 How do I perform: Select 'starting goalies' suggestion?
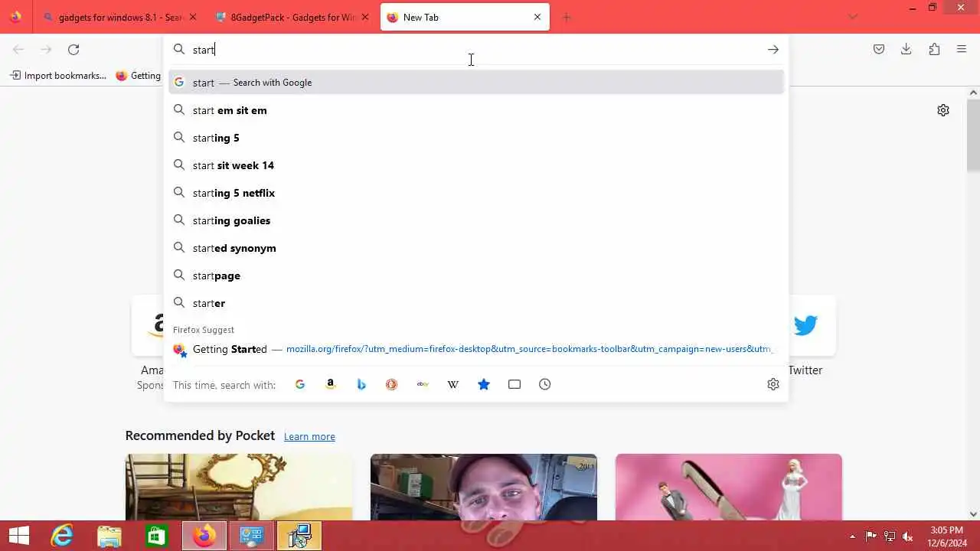[x=476, y=220]
